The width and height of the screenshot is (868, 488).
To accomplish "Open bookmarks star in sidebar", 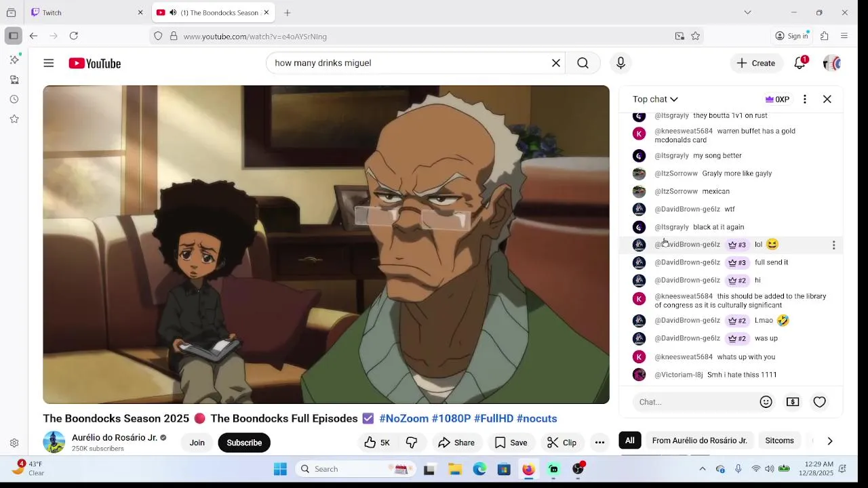I will [x=14, y=119].
